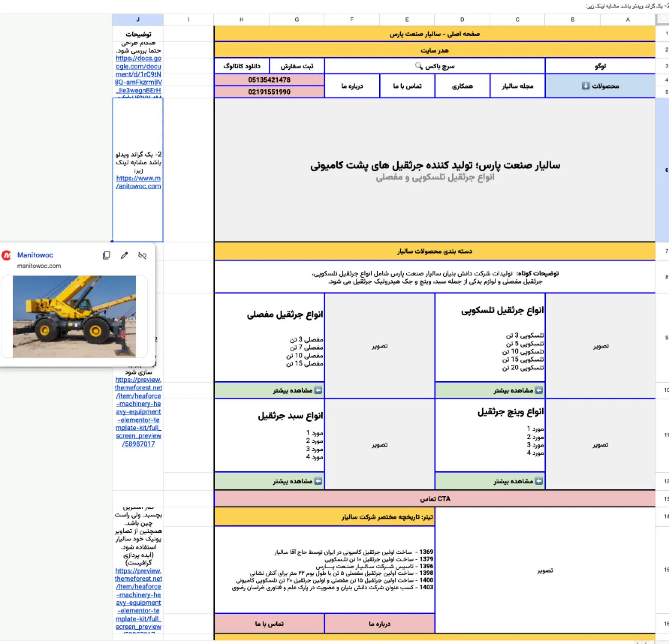Click arrow icon in مشاهده بیشتر under مفصلی
Image resolution: width=669 pixels, height=644 pixels.
click(318, 390)
